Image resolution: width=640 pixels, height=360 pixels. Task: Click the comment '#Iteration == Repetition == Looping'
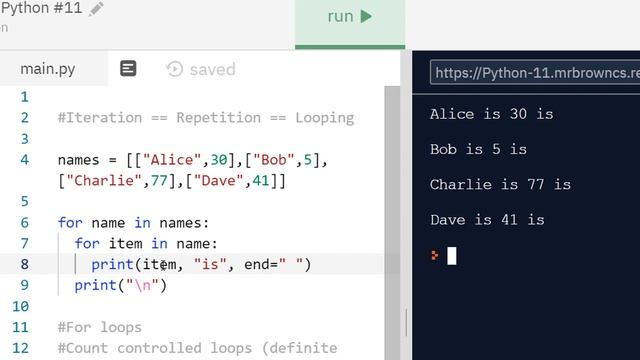point(206,118)
